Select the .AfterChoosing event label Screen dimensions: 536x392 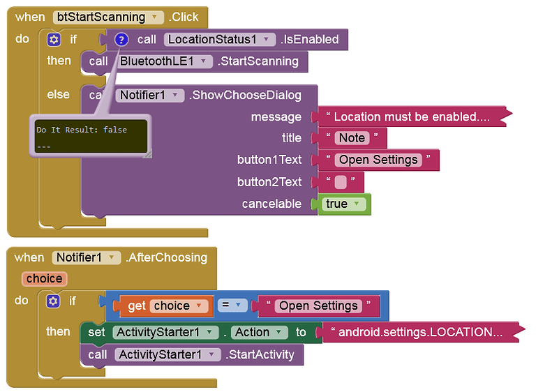167,257
